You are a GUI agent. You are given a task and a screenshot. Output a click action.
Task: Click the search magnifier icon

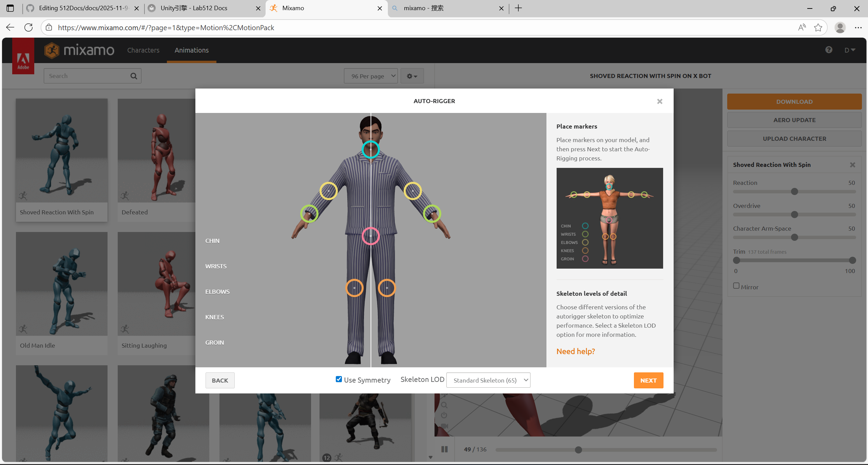134,76
